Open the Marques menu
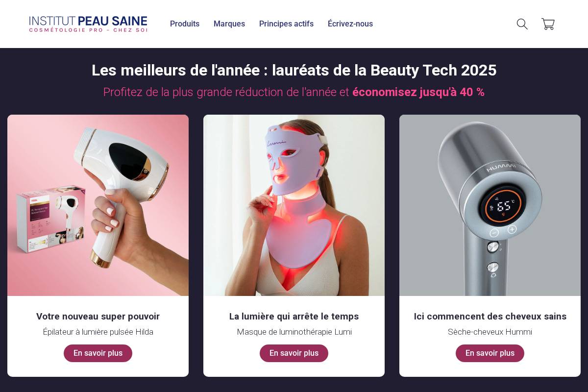The image size is (588, 392). (229, 24)
